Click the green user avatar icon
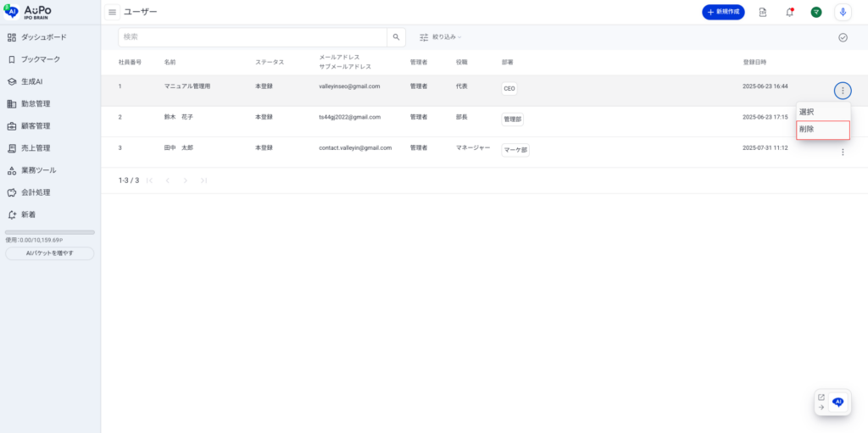This screenshot has width=868, height=433. click(x=815, y=12)
